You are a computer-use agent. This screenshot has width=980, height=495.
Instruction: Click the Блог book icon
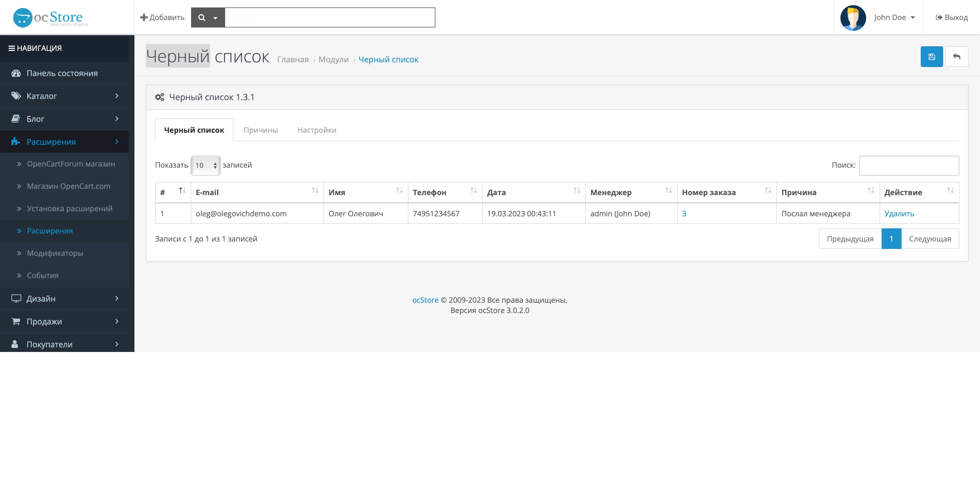point(16,119)
